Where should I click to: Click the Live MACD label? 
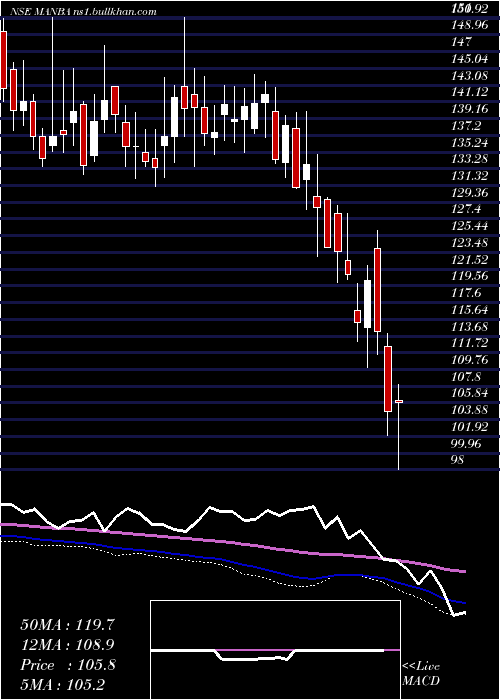click(421, 673)
